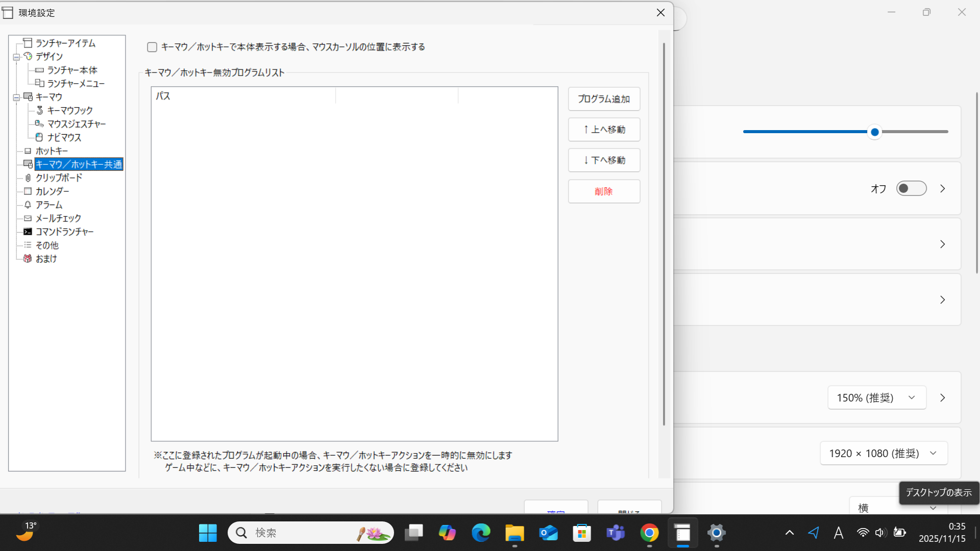Enable show at mouse cursor position checkbox

152,47
